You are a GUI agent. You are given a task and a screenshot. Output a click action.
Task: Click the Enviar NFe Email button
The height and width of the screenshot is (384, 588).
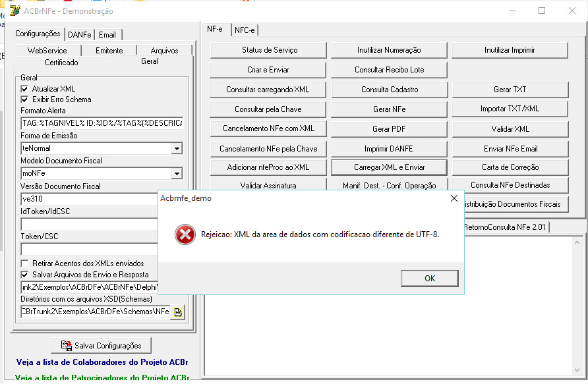tap(510, 149)
